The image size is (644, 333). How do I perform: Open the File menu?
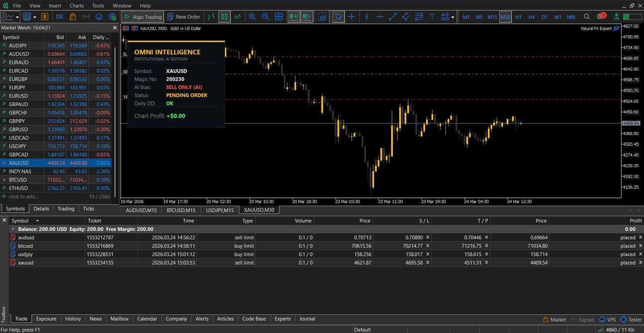(17, 6)
